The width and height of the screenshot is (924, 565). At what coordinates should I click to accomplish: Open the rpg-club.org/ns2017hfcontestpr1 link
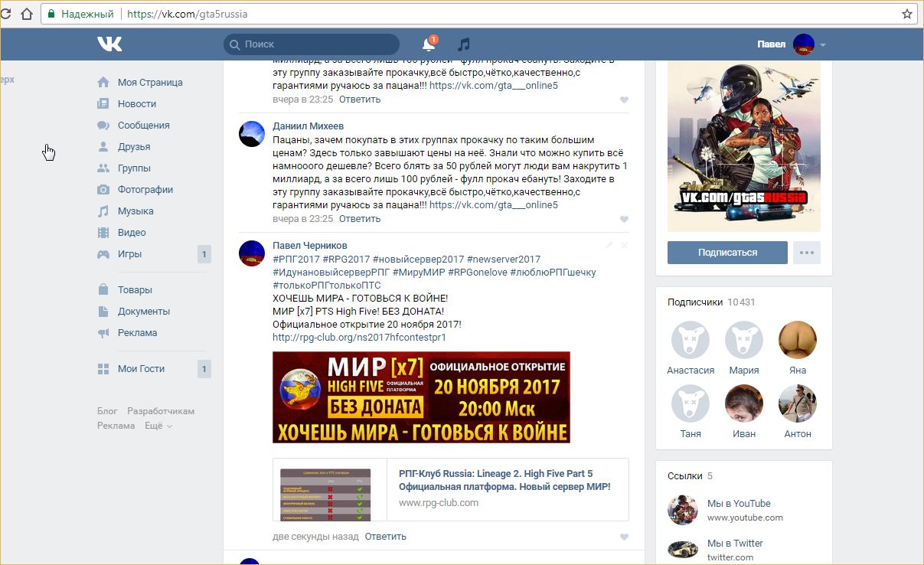coord(359,338)
